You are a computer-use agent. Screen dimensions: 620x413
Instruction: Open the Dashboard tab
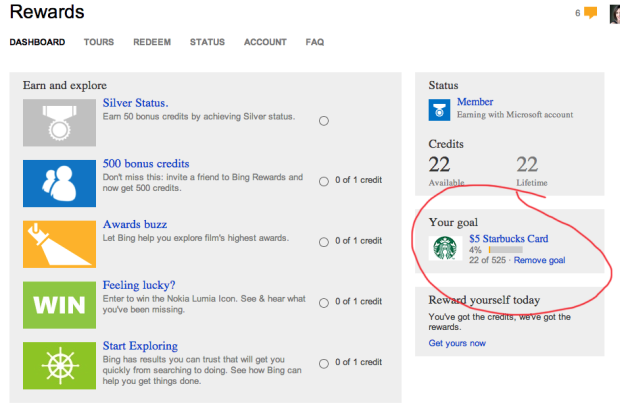point(37,42)
